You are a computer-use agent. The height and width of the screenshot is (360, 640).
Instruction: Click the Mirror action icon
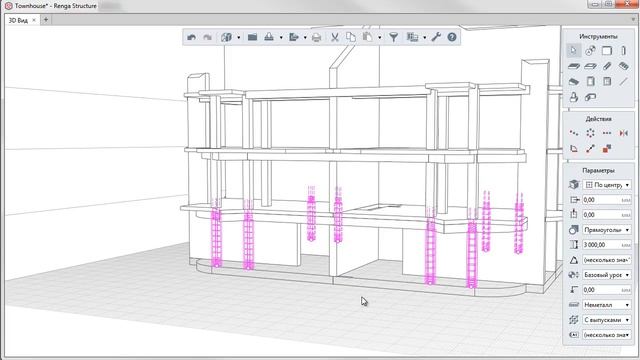click(x=623, y=133)
